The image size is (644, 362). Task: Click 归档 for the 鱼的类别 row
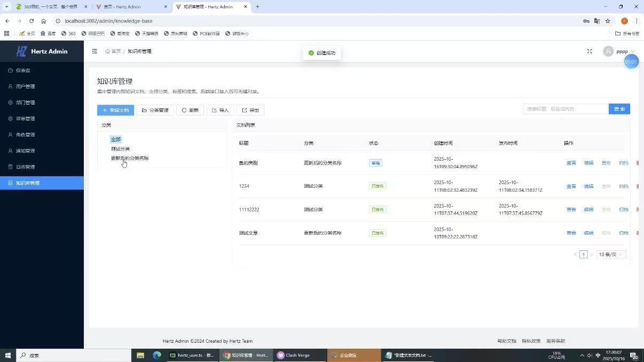point(624,163)
